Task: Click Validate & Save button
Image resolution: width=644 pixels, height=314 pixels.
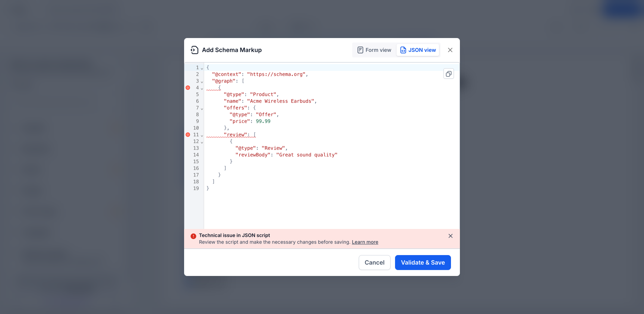Action: [423, 263]
